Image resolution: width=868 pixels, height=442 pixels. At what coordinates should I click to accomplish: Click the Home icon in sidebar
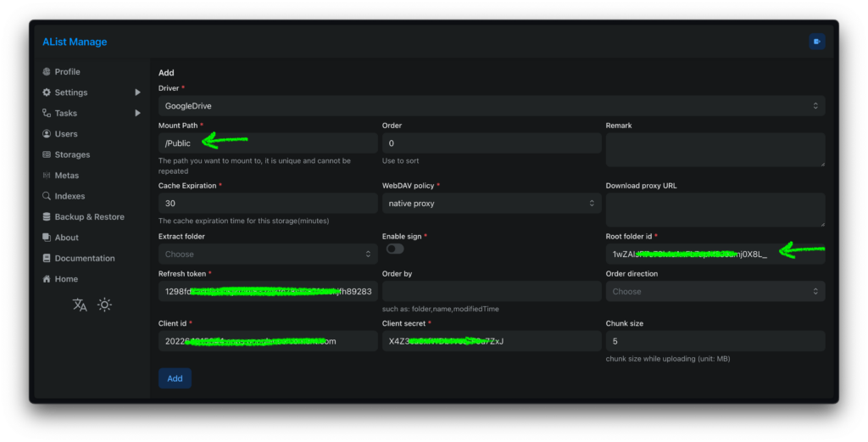47,279
